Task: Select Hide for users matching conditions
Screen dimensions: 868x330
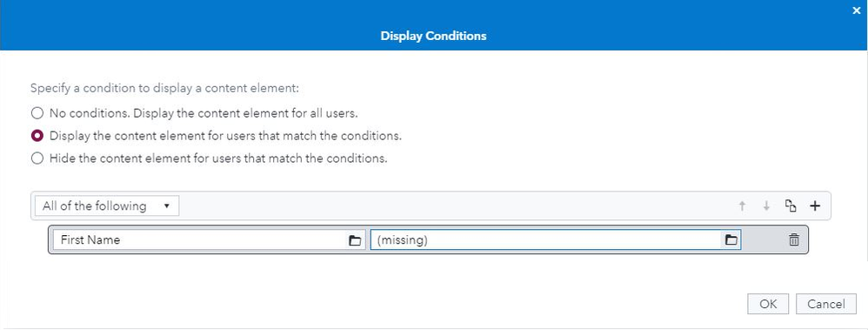Action: pos(37,158)
